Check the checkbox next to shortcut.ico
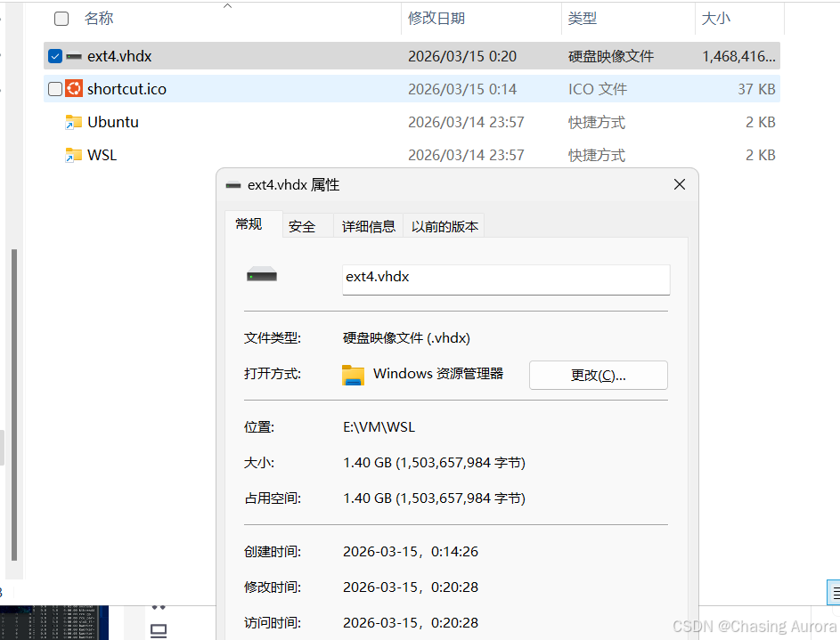This screenshot has width=840, height=640. [x=54, y=88]
